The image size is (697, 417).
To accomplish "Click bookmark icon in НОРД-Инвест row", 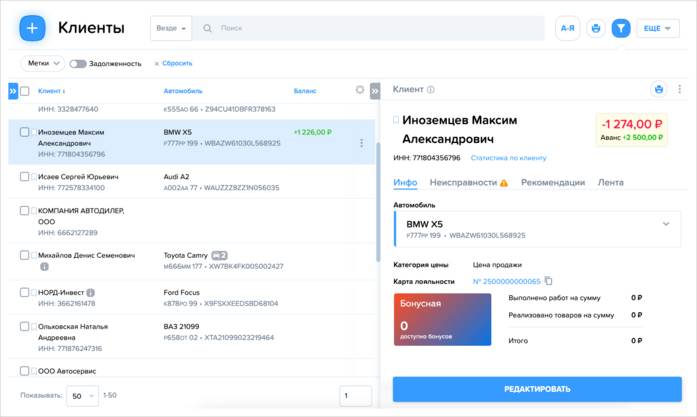I will [34, 293].
